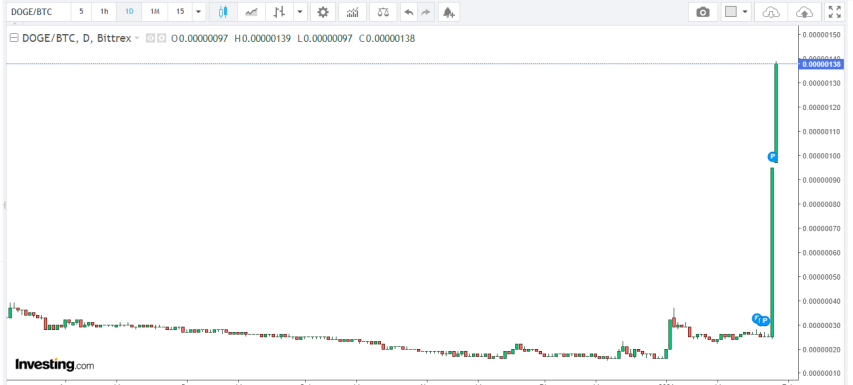This screenshot has width=853, height=385.
Task: Open chart properties with the gear icon
Action: tap(323, 12)
